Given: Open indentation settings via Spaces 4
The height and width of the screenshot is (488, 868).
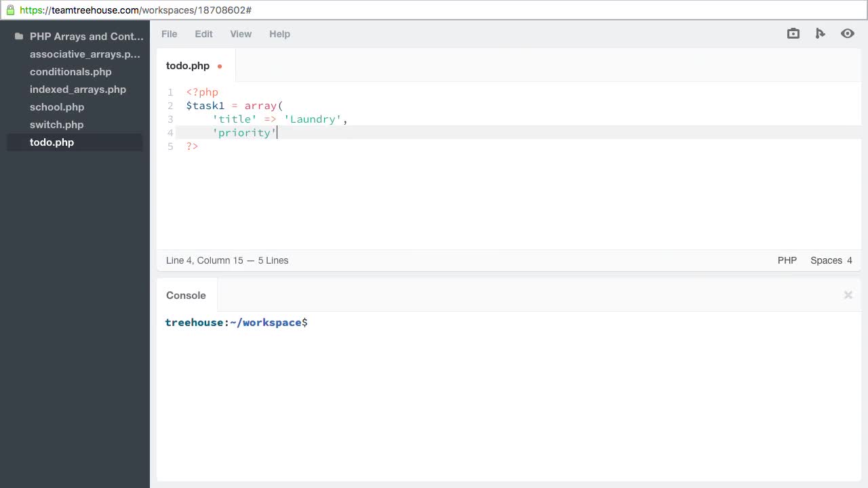Looking at the screenshot, I should point(831,260).
